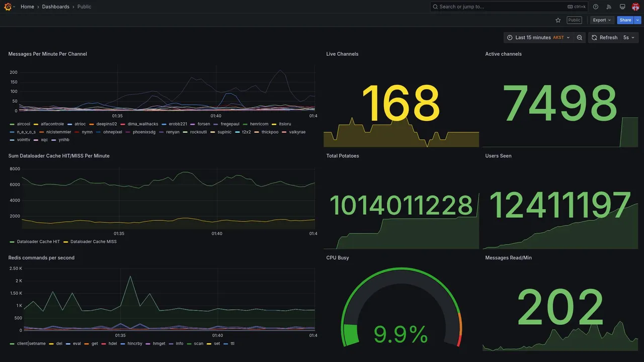Click the Public badge label

coord(574,20)
